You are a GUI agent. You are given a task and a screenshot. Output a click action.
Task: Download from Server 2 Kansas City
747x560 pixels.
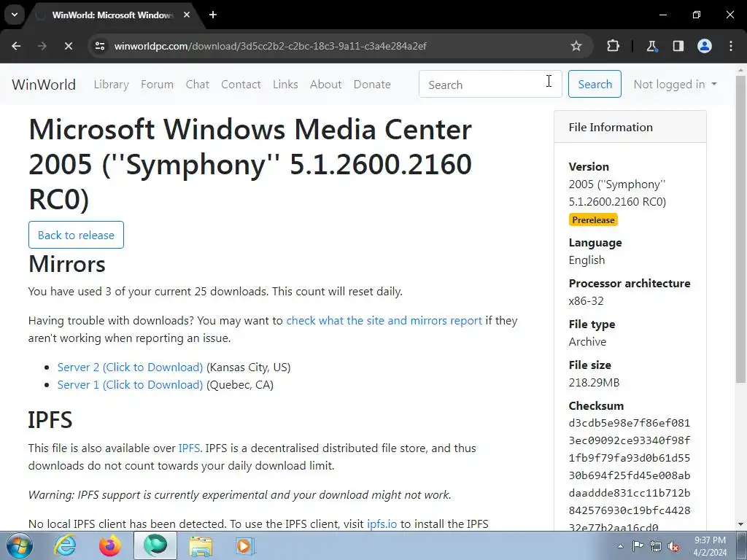click(x=130, y=367)
